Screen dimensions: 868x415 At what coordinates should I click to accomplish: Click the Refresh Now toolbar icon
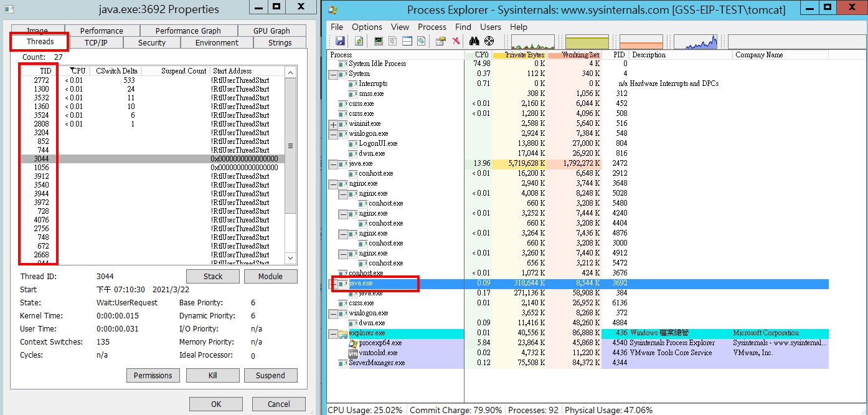point(359,41)
